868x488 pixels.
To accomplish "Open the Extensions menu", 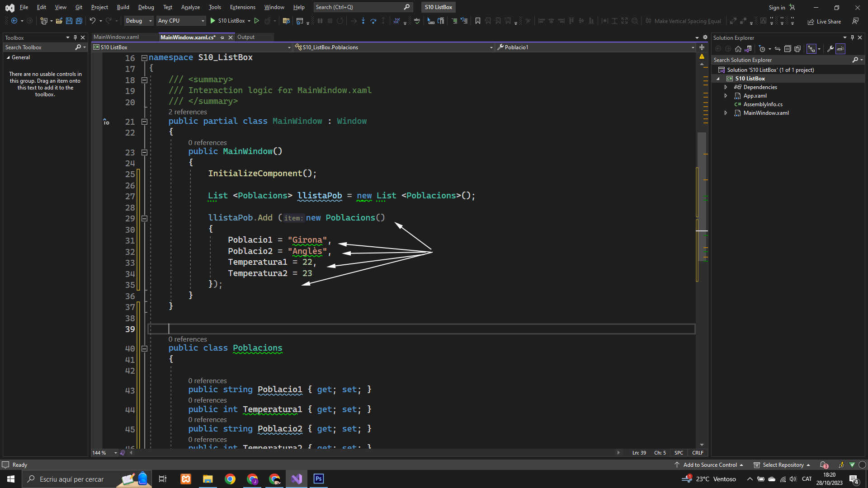I will (x=242, y=7).
